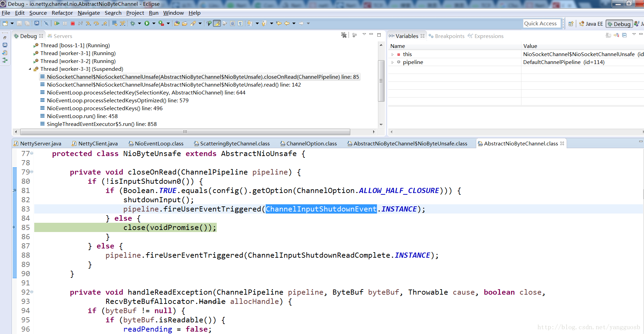Open the Debug launch dropdown arrow
This screenshot has height=334, width=644.
point(139,23)
